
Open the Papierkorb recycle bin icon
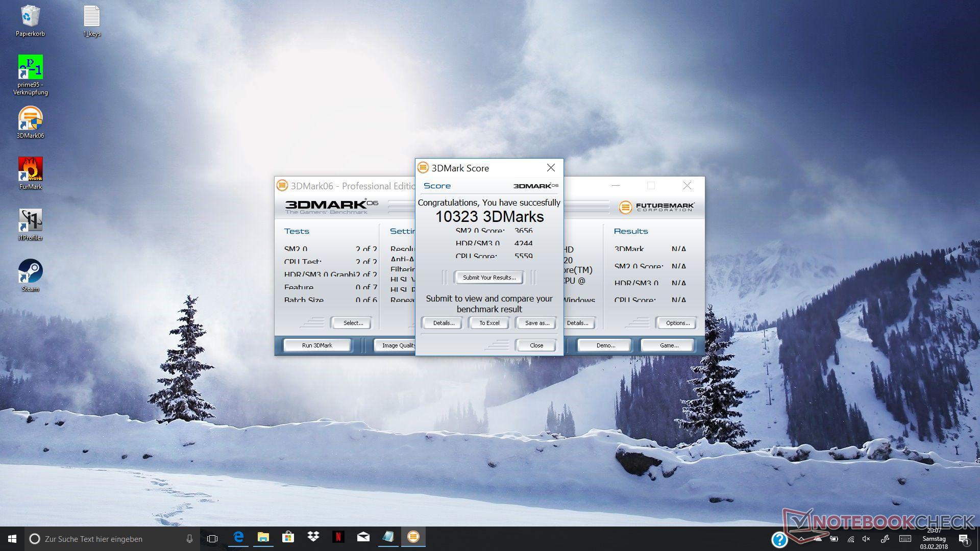coord(30,21)
